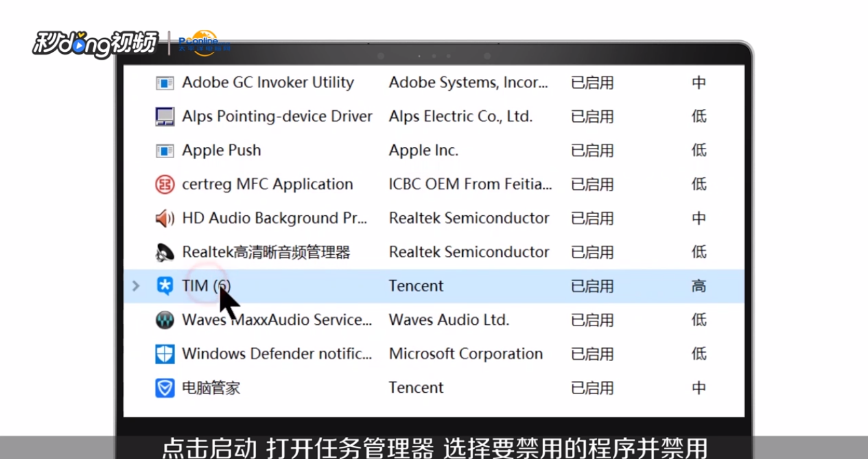
Task: Click the 电脑管家 shield icon
Action: pyautogui.click(x=165, y=388)
